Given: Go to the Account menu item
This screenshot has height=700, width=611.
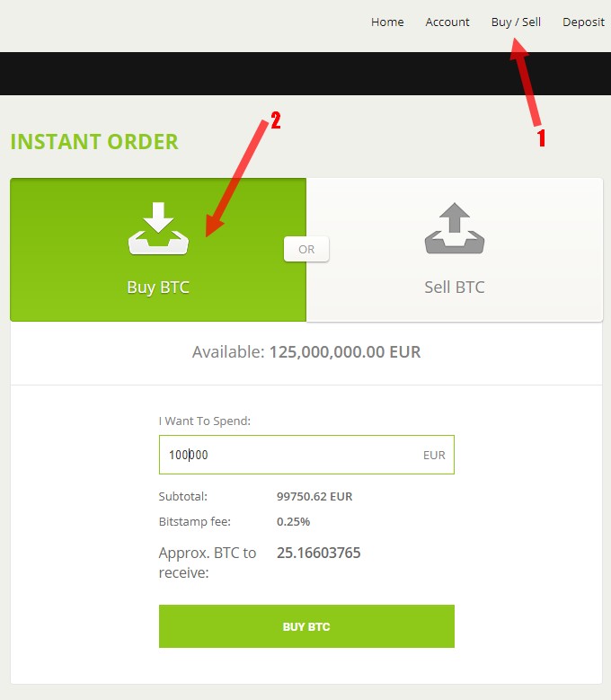Looking at the screenshot, I should click(447, 22).
